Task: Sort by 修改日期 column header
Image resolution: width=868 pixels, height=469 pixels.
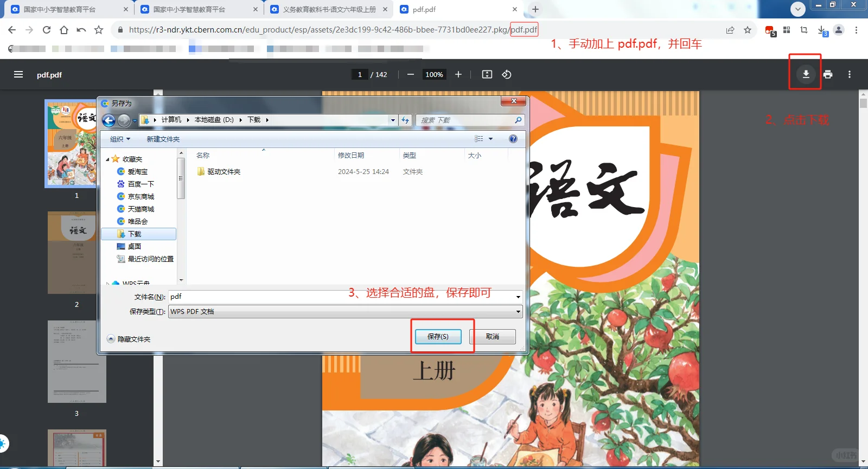Action: [x=351, y=155]
